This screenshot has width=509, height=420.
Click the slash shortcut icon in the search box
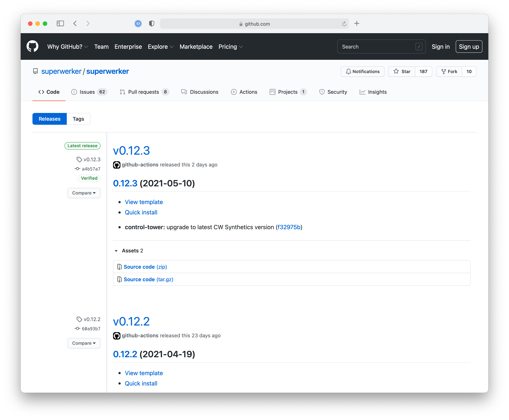point(419,47)
